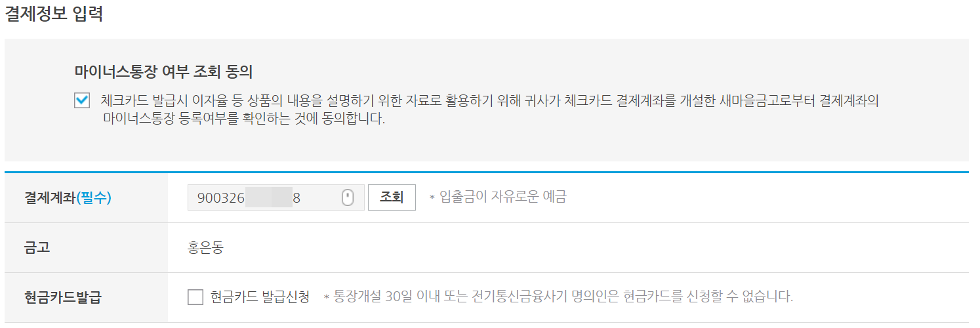This screenshot has width=980, height=328.
Task: Click the blue (필수) required marker
Action: [x=94, y=197]
